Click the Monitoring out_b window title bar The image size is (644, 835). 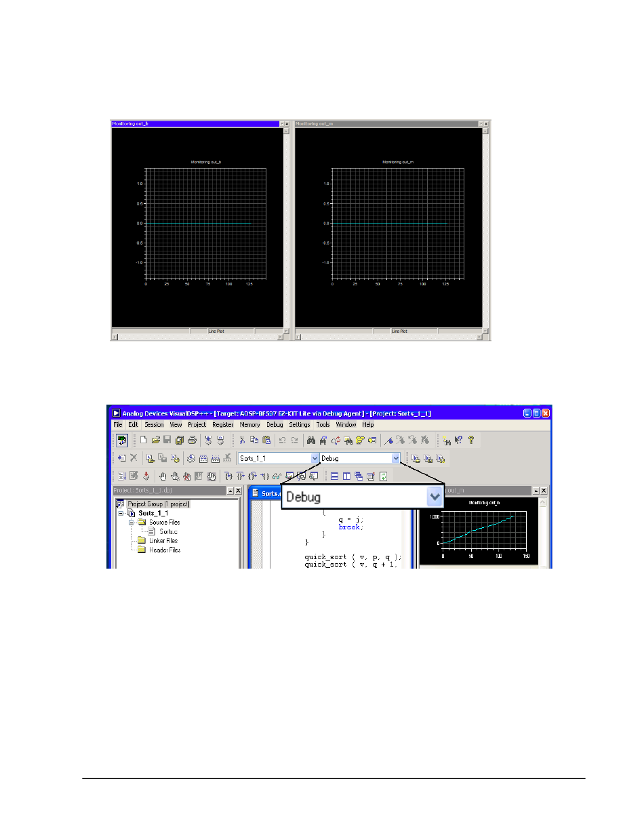tap(196, 124)
